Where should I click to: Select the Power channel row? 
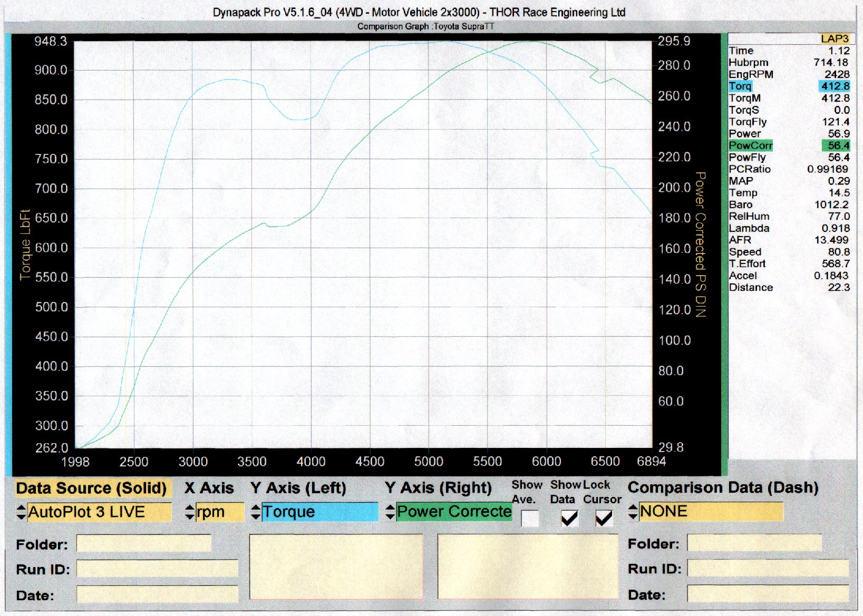click(789, 134)
